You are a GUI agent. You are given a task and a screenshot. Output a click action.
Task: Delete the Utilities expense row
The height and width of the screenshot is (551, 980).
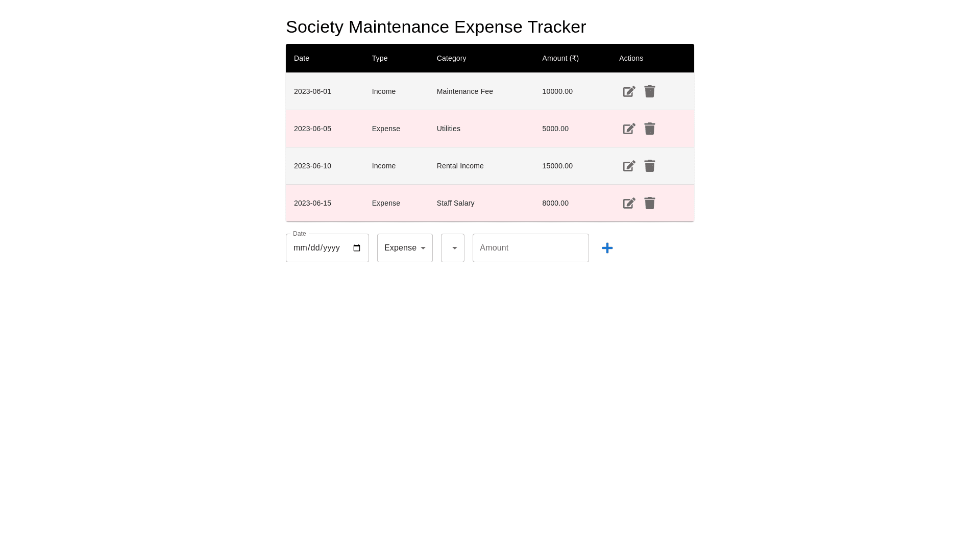click(x=649, y=129)
